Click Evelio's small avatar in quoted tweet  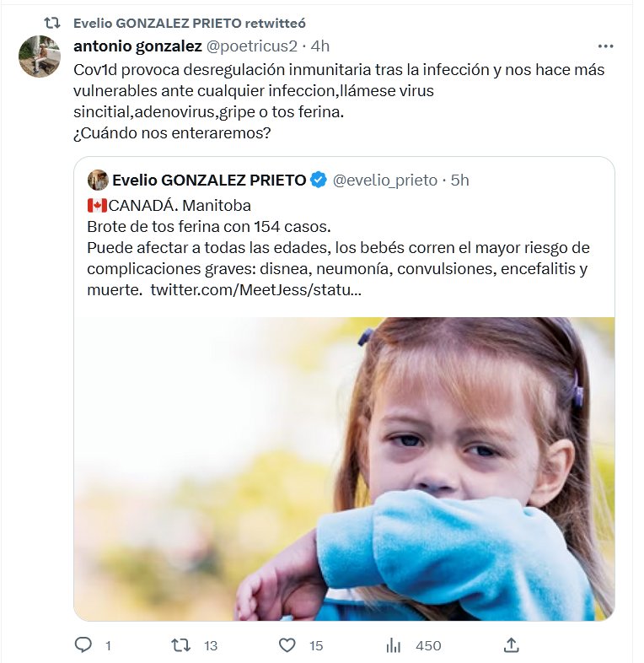98,180
